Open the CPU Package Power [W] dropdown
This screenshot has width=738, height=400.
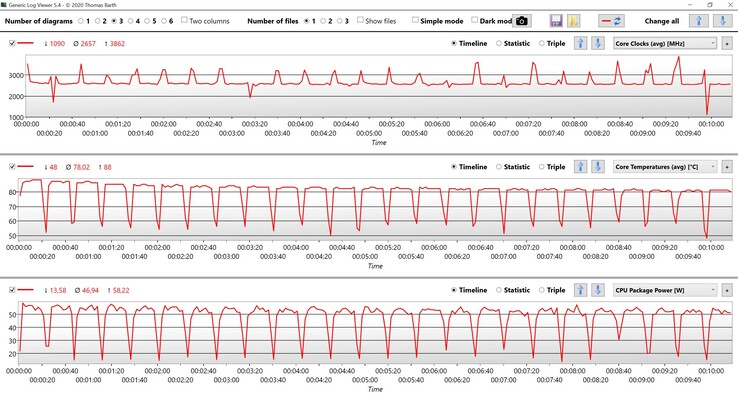(x=664, y=290)
